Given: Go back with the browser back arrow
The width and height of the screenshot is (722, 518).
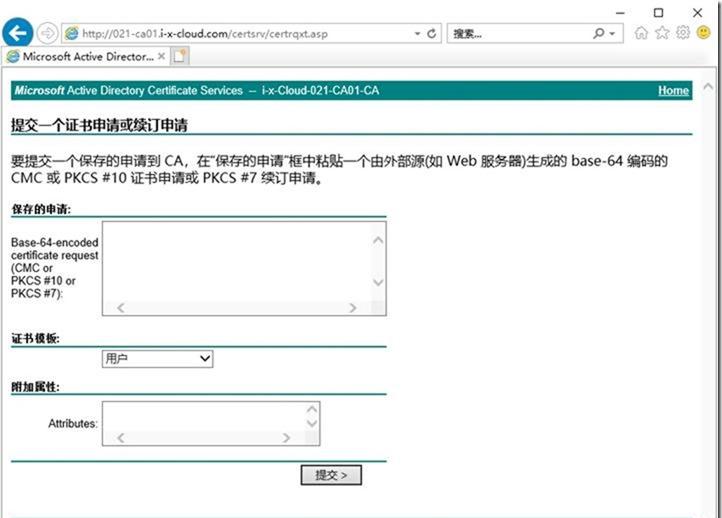Looking at the screenshot, I should (x=17, y=33).
